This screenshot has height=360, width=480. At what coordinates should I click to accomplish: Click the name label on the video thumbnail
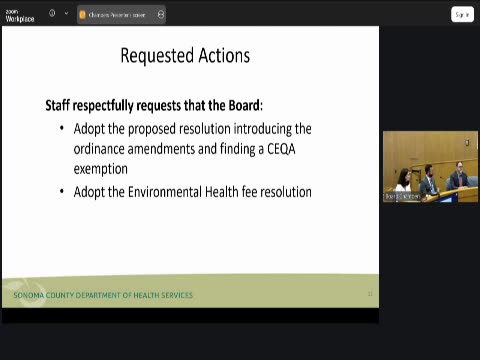402,196
